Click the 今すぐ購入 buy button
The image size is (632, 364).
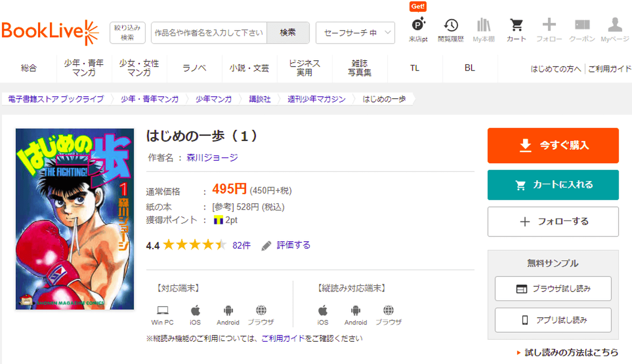[x=553, y=146]
